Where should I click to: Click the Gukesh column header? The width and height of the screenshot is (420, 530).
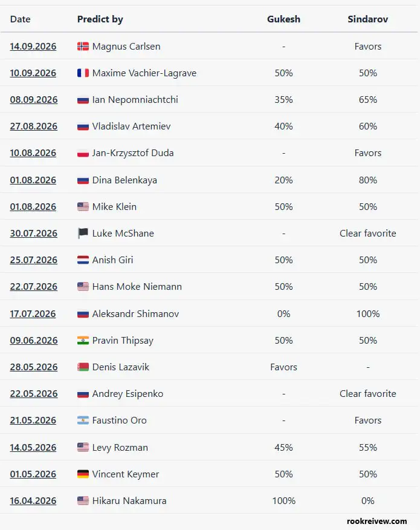[283, 19]
